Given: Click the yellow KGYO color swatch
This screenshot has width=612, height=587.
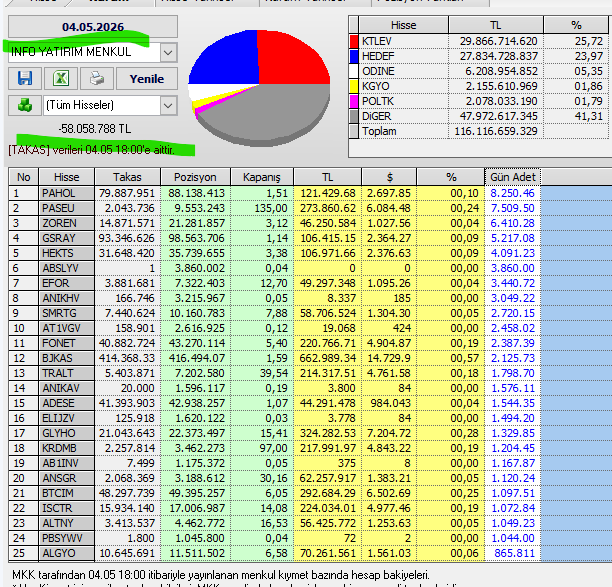Looking at the screenshot, I should [354, 86].
